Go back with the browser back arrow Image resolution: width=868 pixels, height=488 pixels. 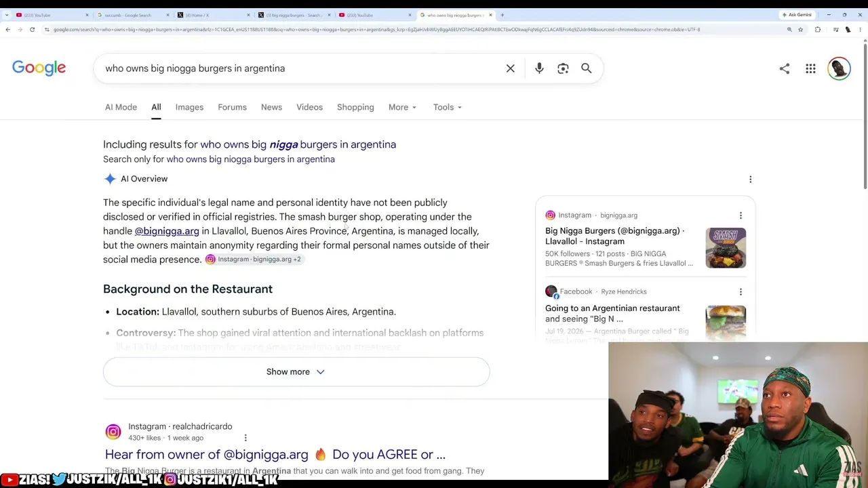7,29
